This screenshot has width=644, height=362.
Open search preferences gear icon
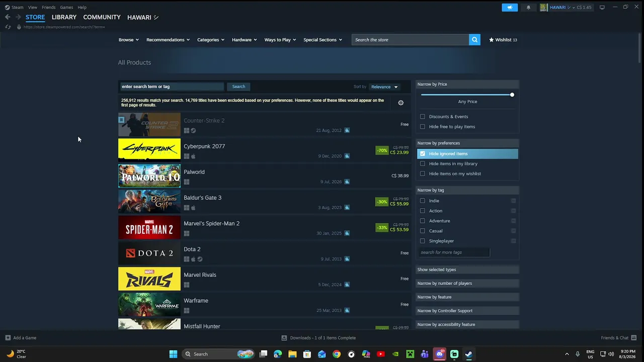pos(401,103)
